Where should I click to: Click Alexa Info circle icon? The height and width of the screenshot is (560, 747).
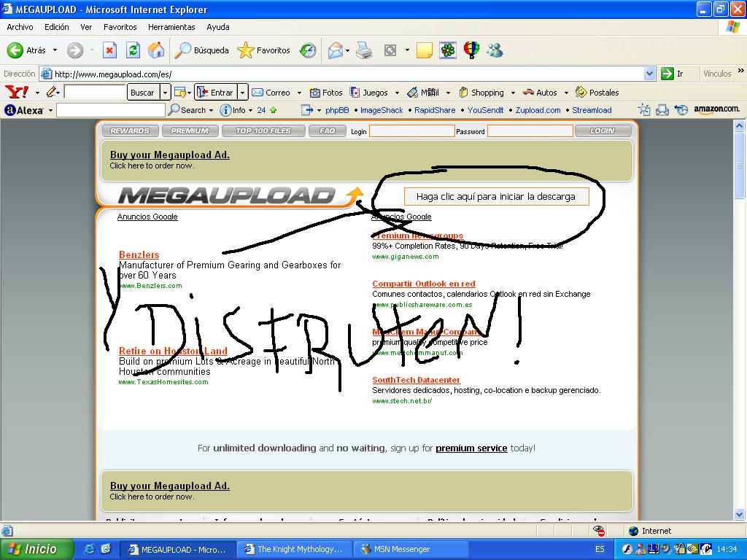[x=225, y=110]
